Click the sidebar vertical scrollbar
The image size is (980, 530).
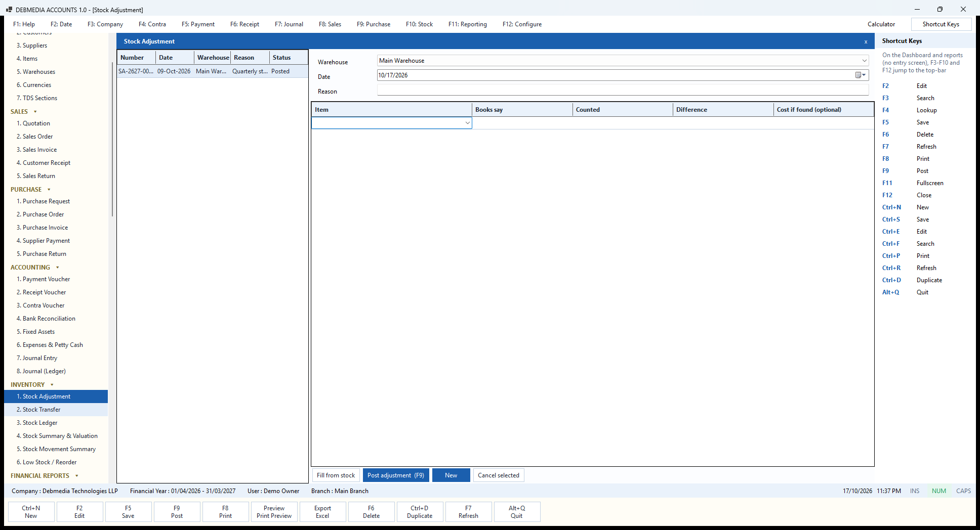click(x=112, y=139)
